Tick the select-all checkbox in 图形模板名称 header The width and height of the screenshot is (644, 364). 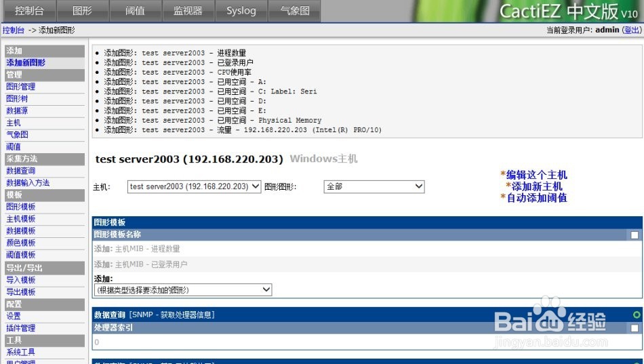pyautogui.click(x=635, y=235)
